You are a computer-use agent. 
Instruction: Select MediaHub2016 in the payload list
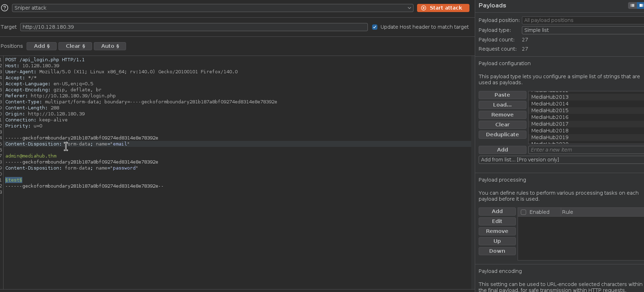point(586,117)
